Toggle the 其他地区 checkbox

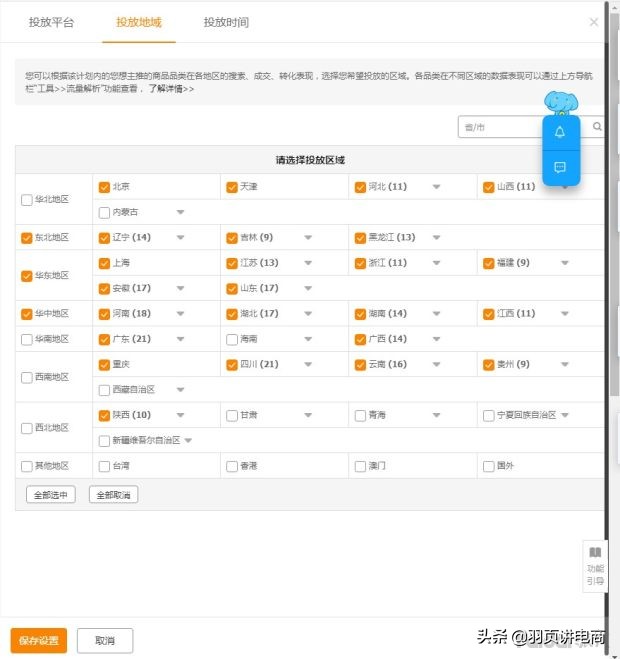pos(26,466)
